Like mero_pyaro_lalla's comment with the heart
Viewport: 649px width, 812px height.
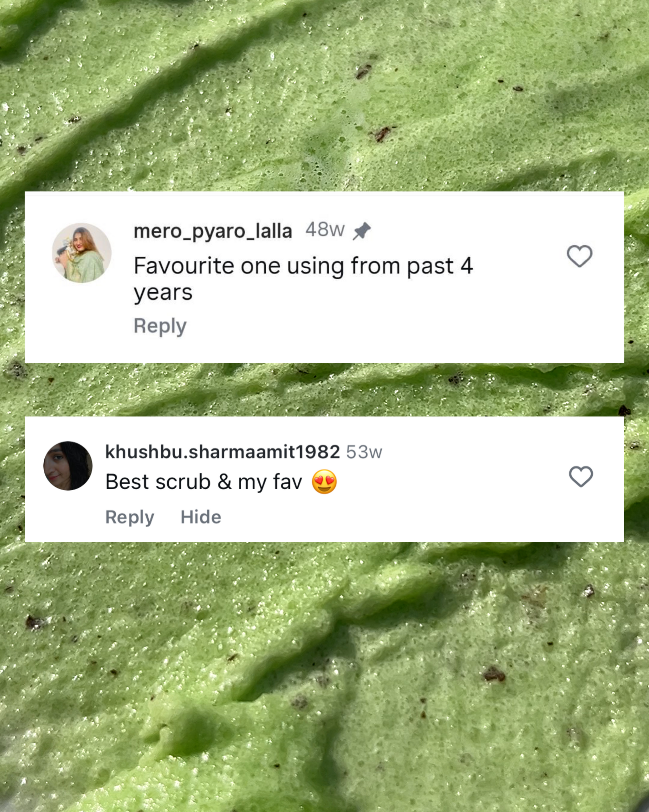579,256
